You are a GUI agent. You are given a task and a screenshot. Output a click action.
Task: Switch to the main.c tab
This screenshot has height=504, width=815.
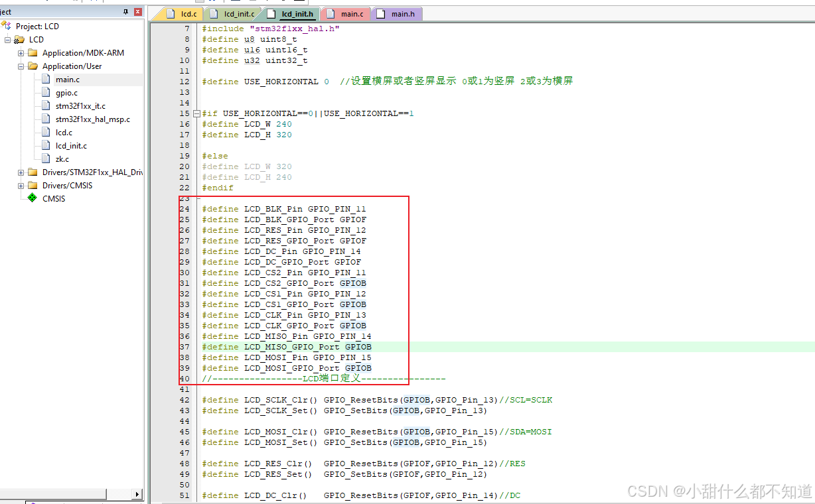[x=352, y=13]
